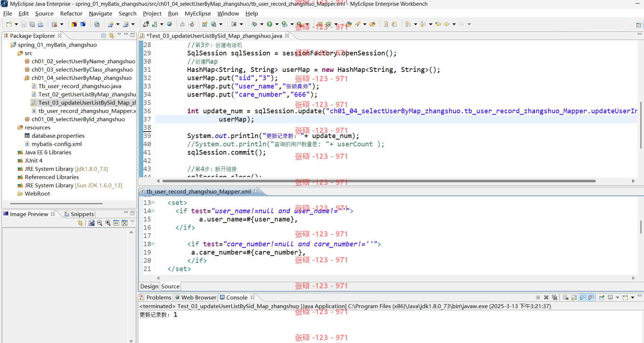Open Display Selected Console dropdown
This screenshot has width=644, height=343.
pos(617,298)
